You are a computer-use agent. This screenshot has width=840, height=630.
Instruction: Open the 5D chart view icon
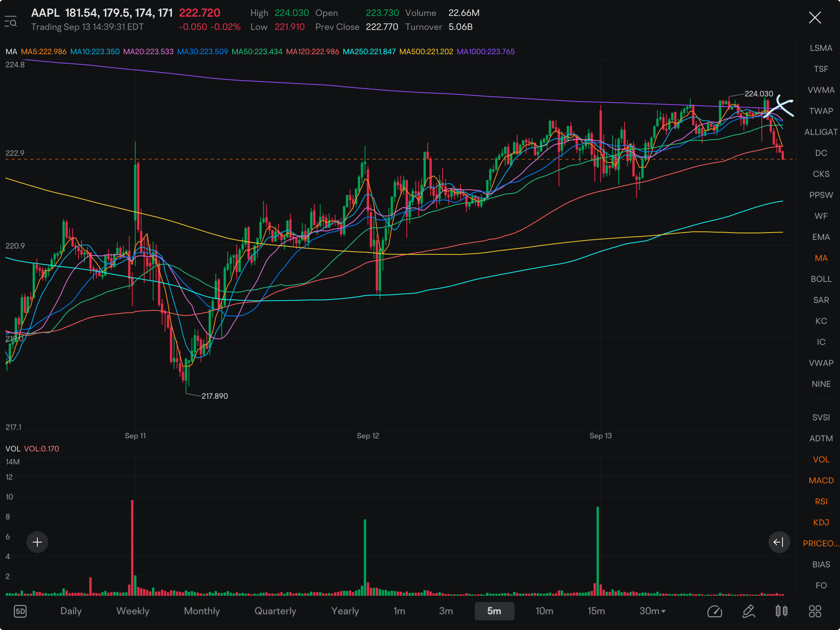20,611
